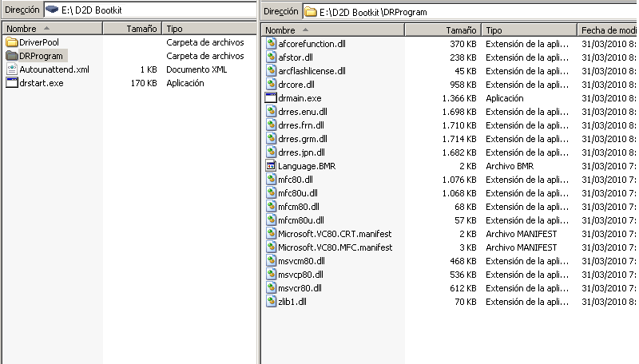
Task: Select drres.frn.dll file icon
Action: [x=271, y=125]
